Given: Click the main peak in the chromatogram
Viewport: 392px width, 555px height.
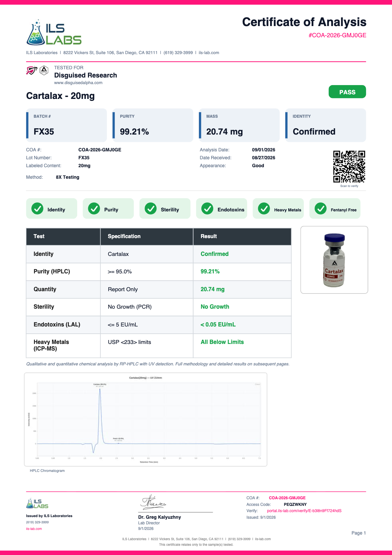Looking at the screenshot, I should click(100, 416).
